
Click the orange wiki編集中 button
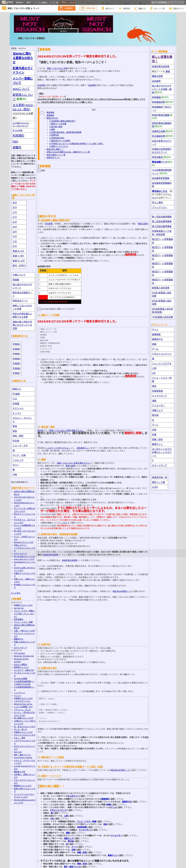pos(67,8)
